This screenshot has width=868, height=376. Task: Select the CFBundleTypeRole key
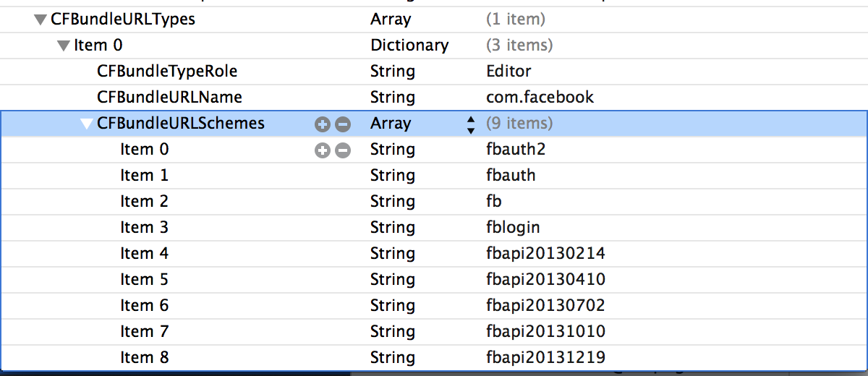[167, 72]
